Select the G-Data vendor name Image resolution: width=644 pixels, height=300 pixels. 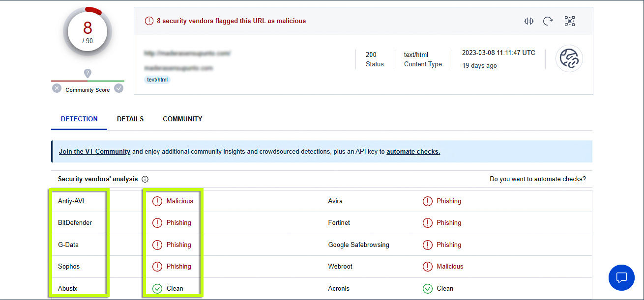tap(68, 245)
